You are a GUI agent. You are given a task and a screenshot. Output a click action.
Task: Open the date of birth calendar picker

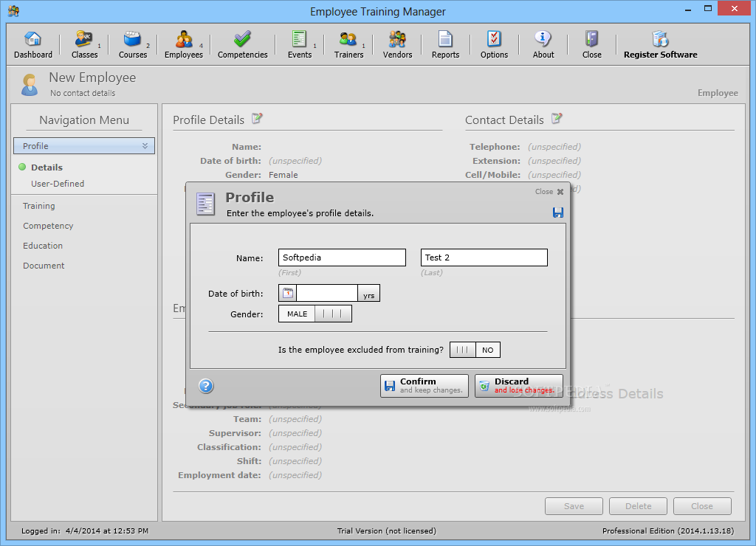pyautogui.click(x=288, y=293)
